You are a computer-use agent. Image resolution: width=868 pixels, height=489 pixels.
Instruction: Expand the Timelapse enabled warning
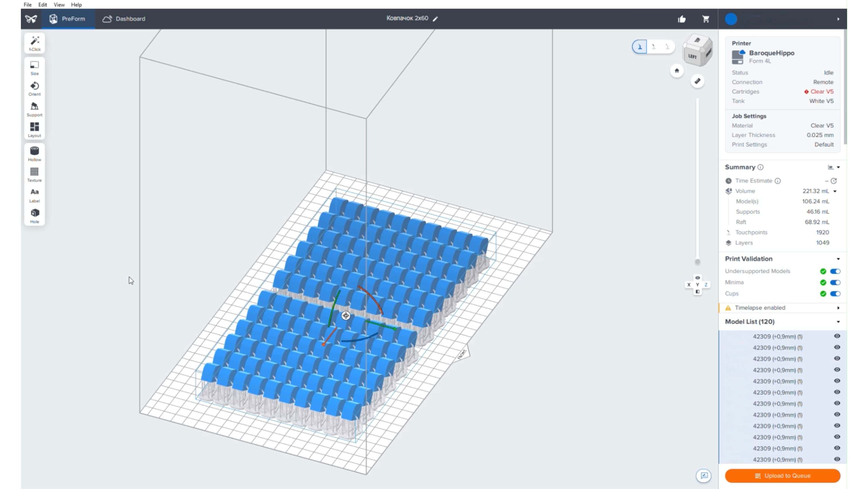tap(838, 308)
